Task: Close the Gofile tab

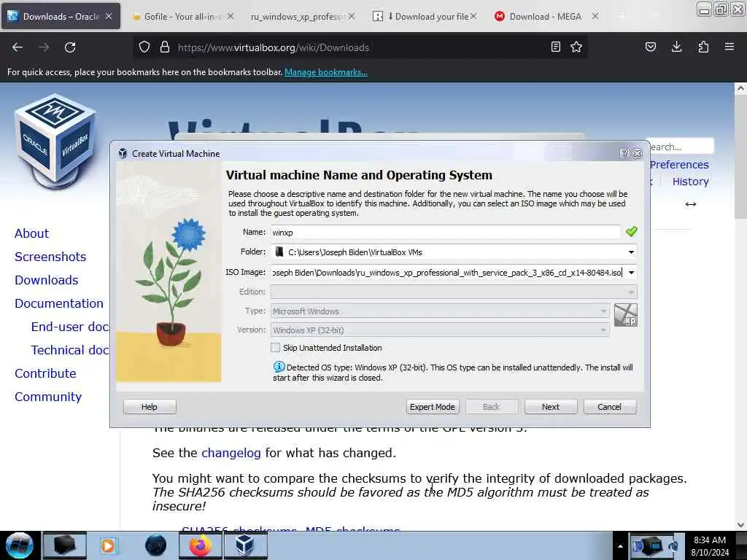Action: (x=231, y=16)
